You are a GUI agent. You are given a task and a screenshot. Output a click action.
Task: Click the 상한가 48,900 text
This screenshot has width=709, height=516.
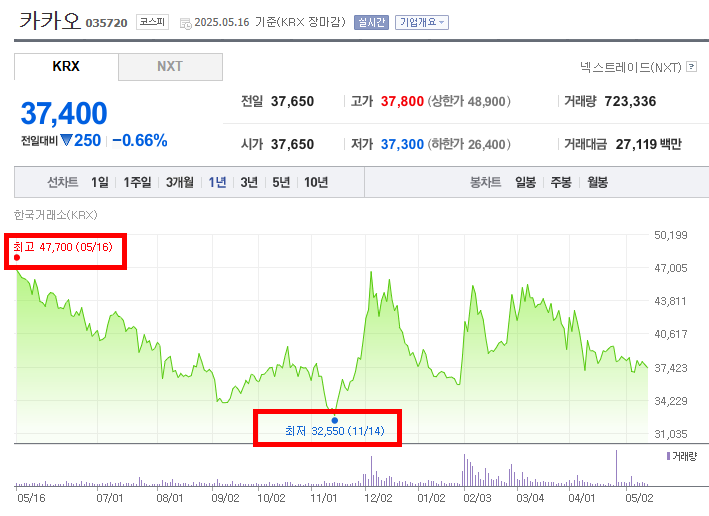click(469, 101)
